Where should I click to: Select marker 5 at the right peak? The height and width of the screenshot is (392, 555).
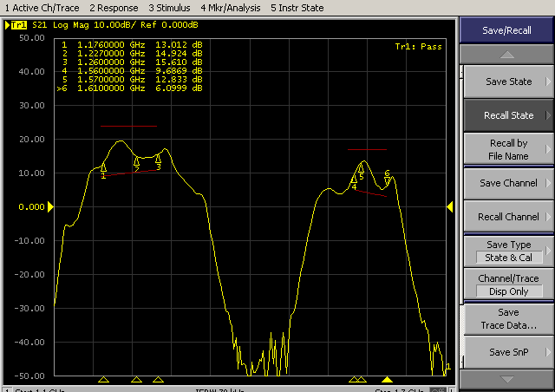362,169
